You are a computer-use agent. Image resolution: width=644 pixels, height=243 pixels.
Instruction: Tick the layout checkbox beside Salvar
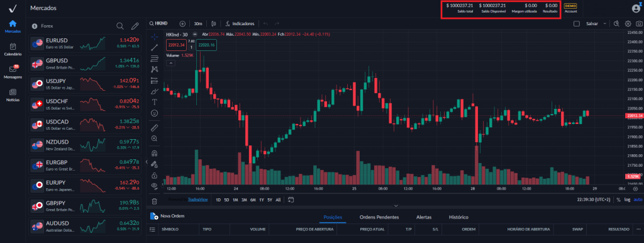click(x=576, y=24)
